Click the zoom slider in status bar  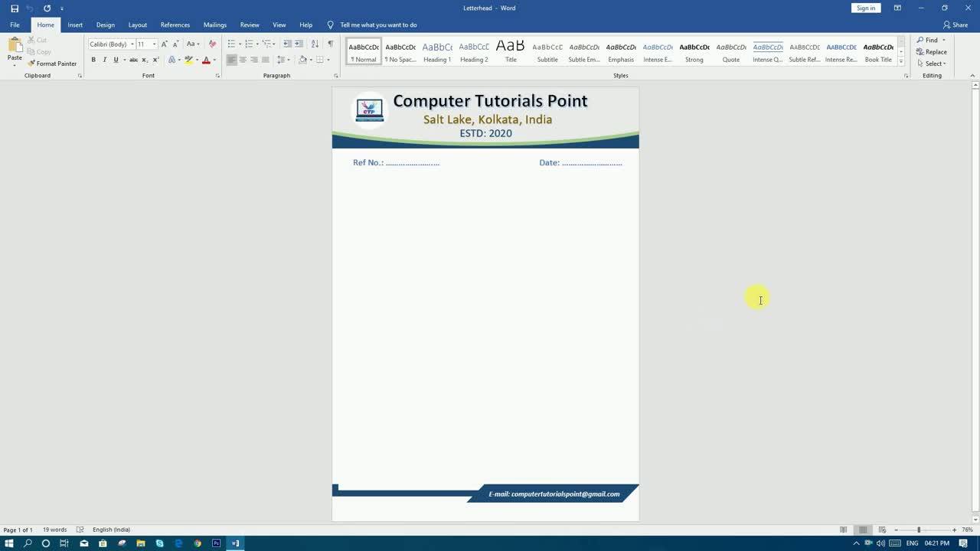919,530
